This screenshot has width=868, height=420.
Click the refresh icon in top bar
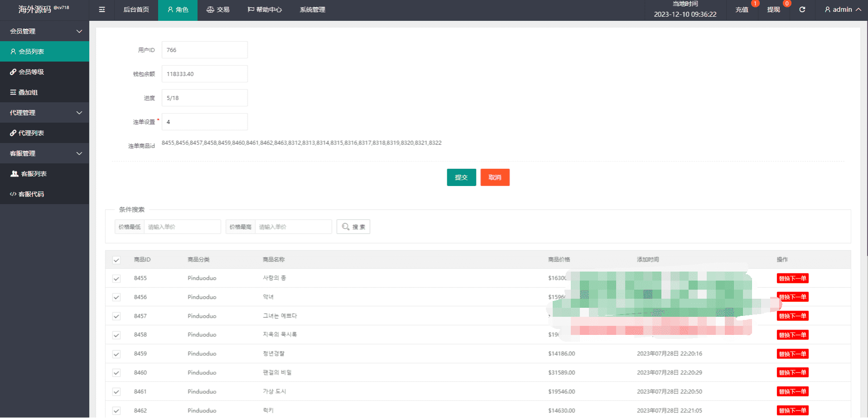coord(802,10)
